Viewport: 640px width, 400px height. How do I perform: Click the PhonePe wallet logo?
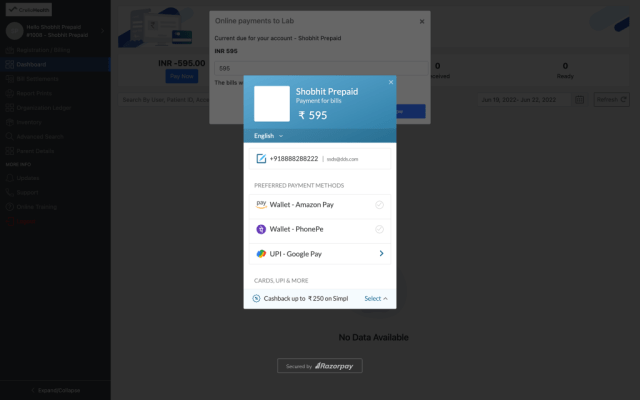pos(261,229)
